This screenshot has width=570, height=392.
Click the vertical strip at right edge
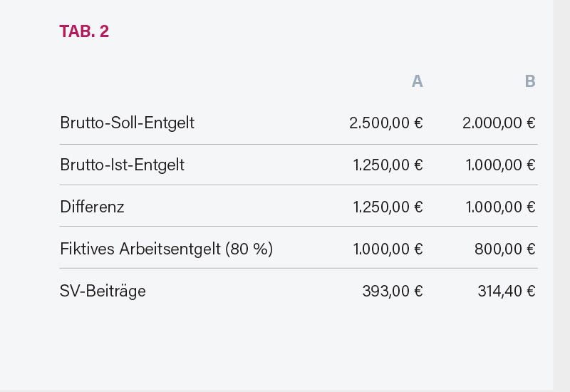point(561,196)
